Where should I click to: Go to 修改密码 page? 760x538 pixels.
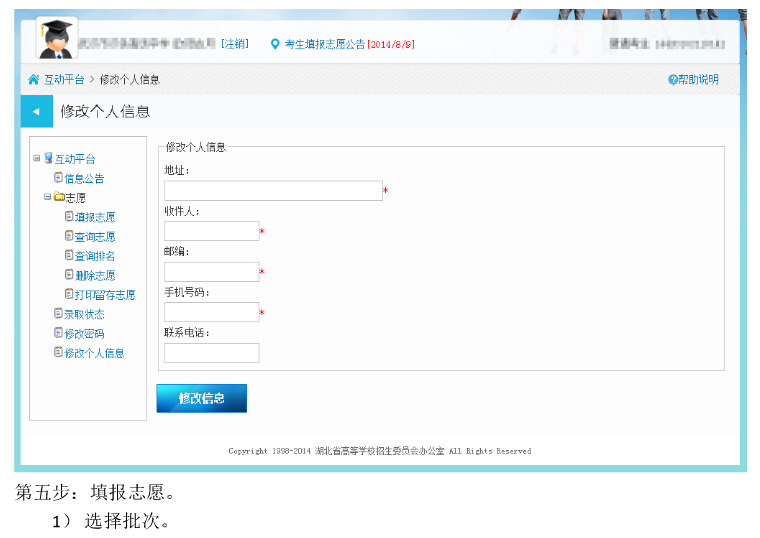click(84, 334)
